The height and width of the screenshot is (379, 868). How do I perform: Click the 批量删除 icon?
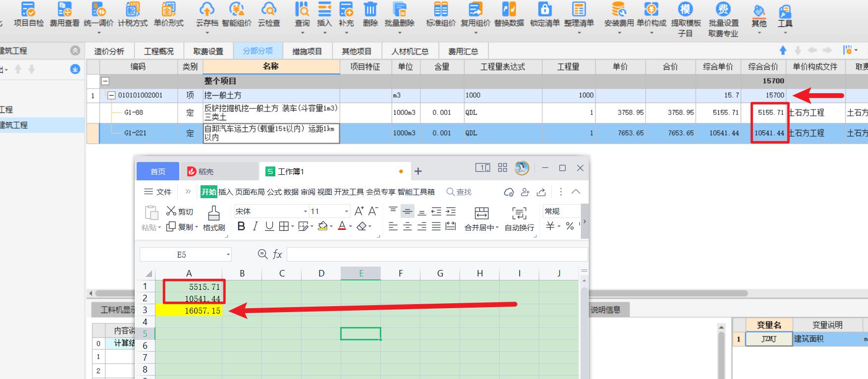399,9
